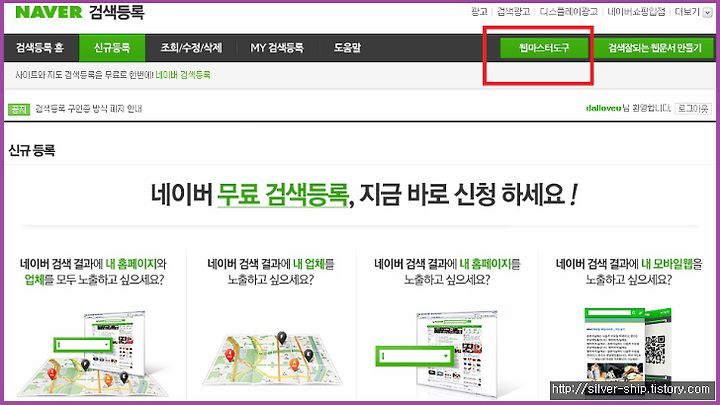The height and width of the screenshot is (405, 720).
Task: Click the dalloveu username
Action: pyautogui.click(x=603, y=108)
